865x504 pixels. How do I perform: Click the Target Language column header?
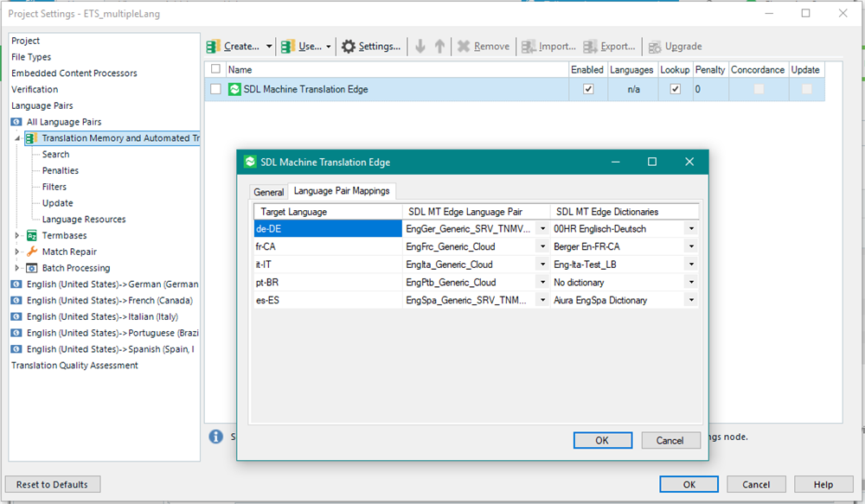(x=328, y=212)
